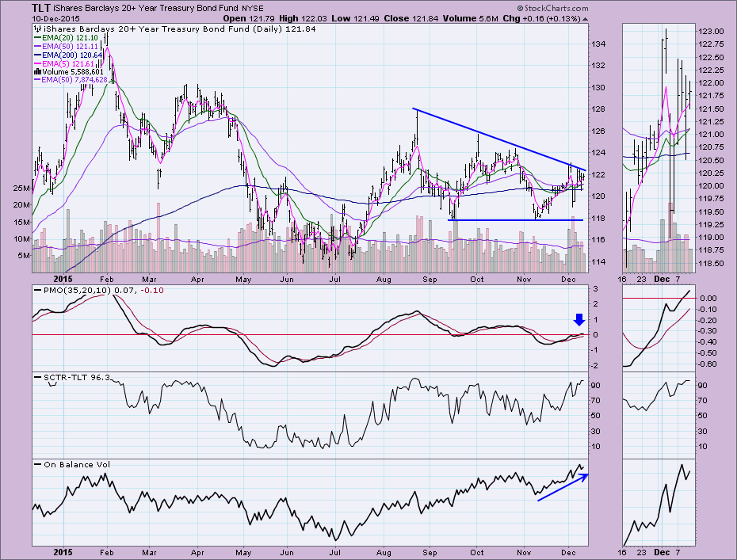This screenshot has width=737, height=560.
Task: Click the 2015 label on the bottom date axis
Action: coord(63,553)
